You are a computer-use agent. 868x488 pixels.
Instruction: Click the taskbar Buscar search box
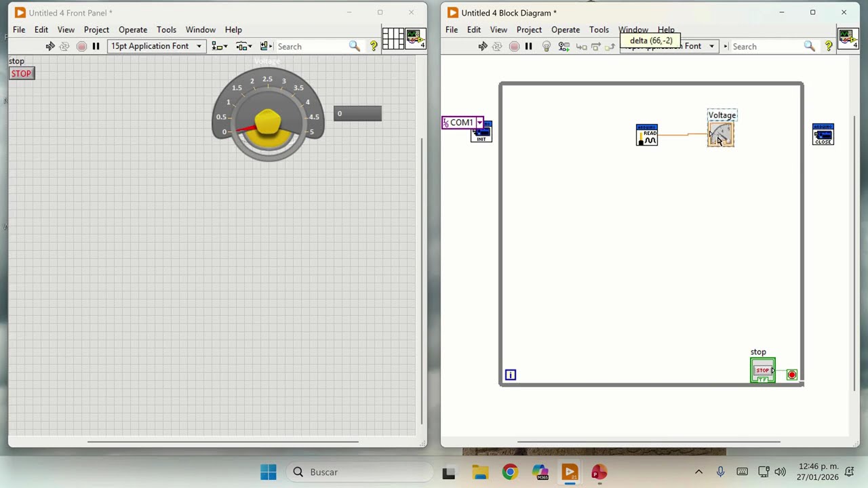[x=359, y=472]
